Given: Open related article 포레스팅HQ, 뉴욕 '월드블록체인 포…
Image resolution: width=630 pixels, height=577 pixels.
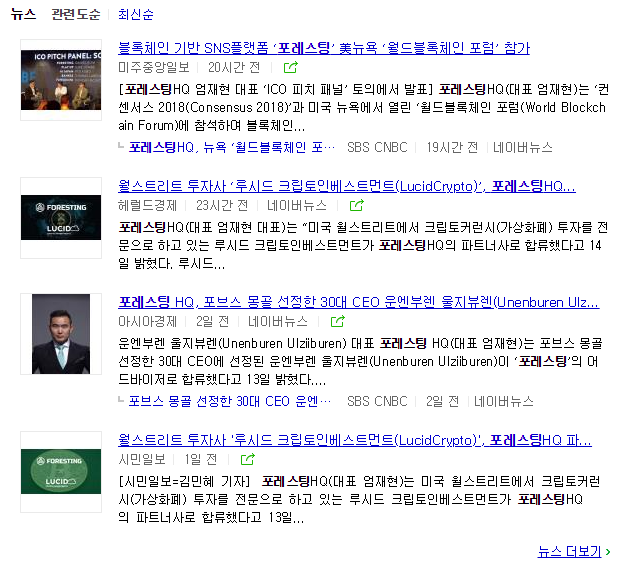Looking at the screenshot, I should (232, 147).
